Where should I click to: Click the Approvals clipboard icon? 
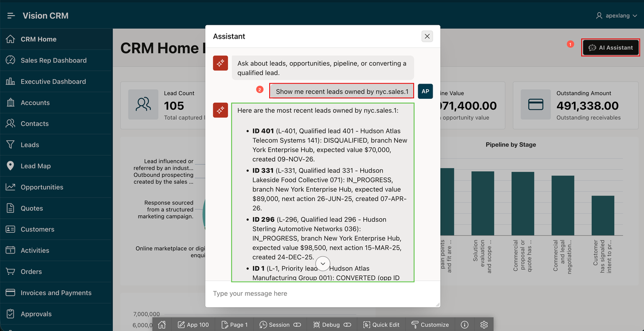(x=10, y=314)
